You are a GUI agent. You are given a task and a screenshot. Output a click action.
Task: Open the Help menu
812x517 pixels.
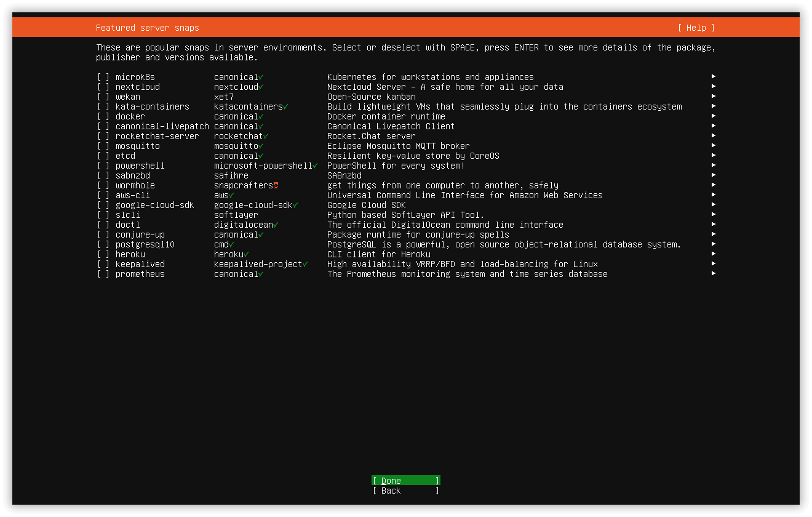pyautogui.click(x=696, y=28)
